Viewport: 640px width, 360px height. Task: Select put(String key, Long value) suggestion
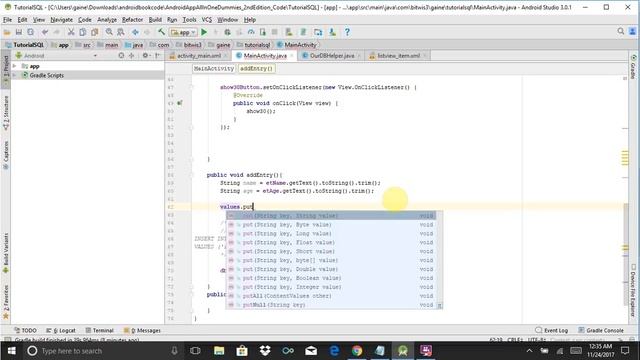pos(331,233)
